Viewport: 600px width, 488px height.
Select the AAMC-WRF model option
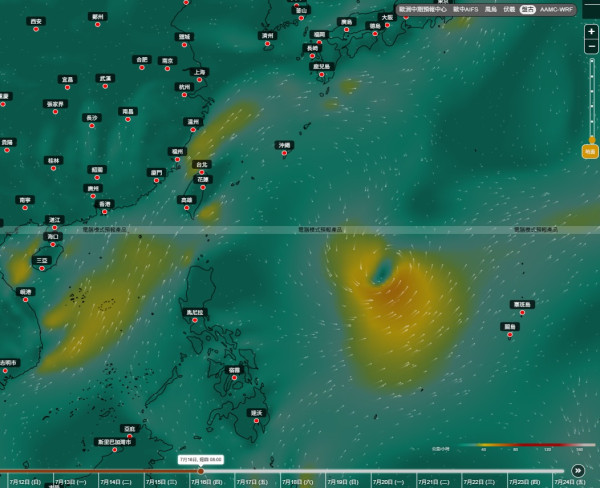point(556,9)
